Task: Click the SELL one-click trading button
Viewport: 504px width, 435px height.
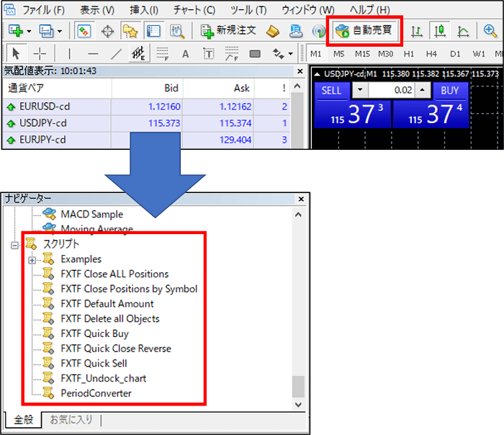Action: click(x=331, y=91)
